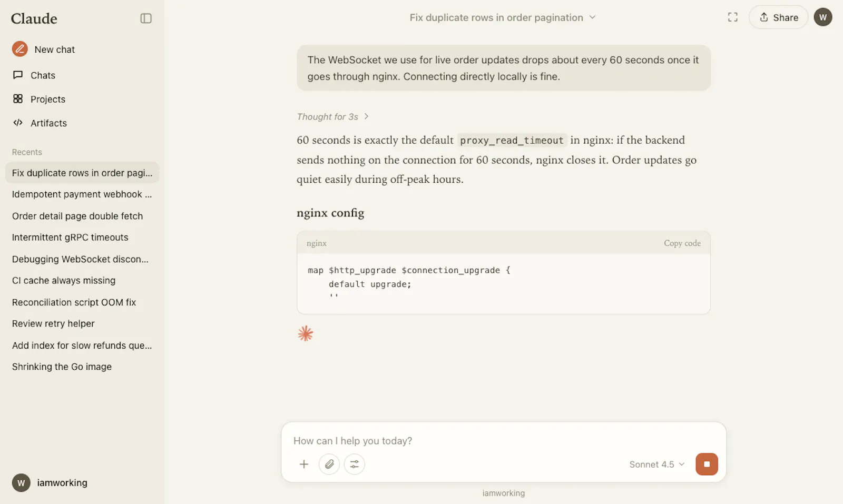Click the Artifacts code icon
The image size is (843, 504).
[18, 123]
